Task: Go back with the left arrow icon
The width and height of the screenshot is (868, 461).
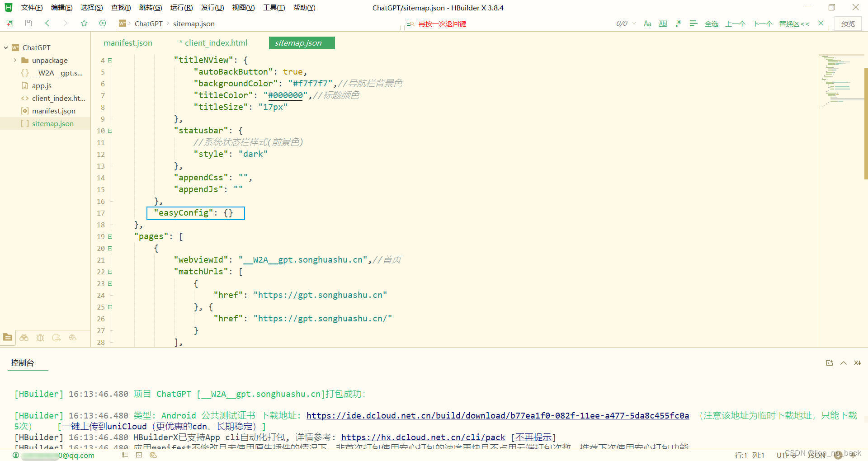Action: click(x=47, y=23)
